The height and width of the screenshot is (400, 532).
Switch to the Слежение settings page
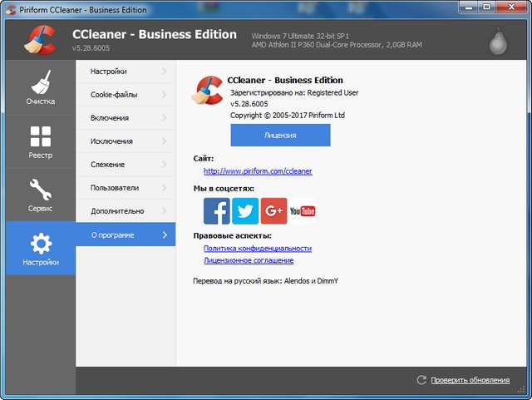(108, 165)
